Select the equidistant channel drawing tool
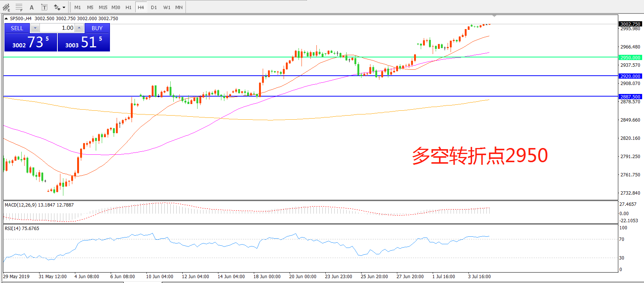644x283 pixels. tap(6, 7)
